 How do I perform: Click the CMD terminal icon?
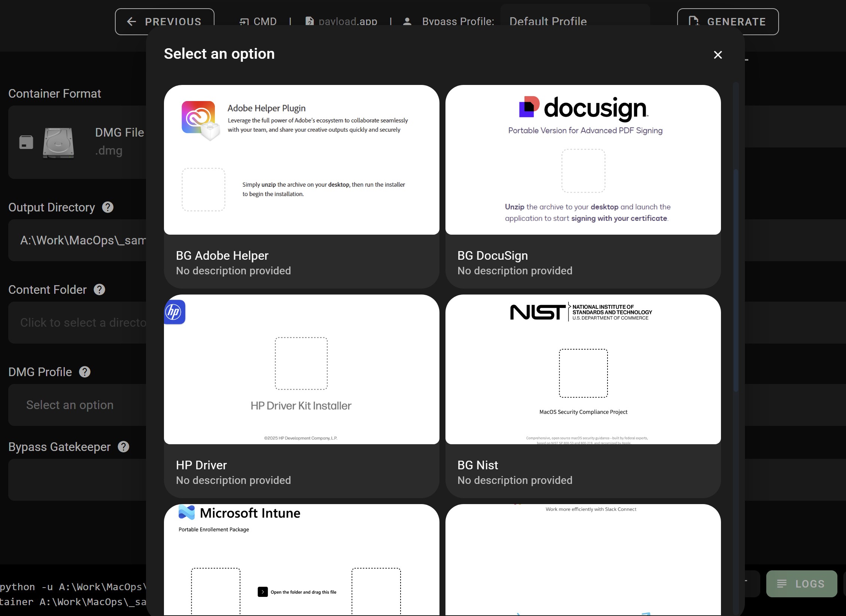(x=244, y=21)
